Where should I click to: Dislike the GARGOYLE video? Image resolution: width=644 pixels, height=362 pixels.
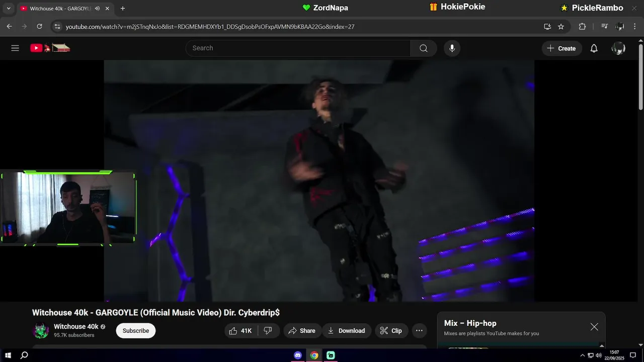tap(268, 331)
